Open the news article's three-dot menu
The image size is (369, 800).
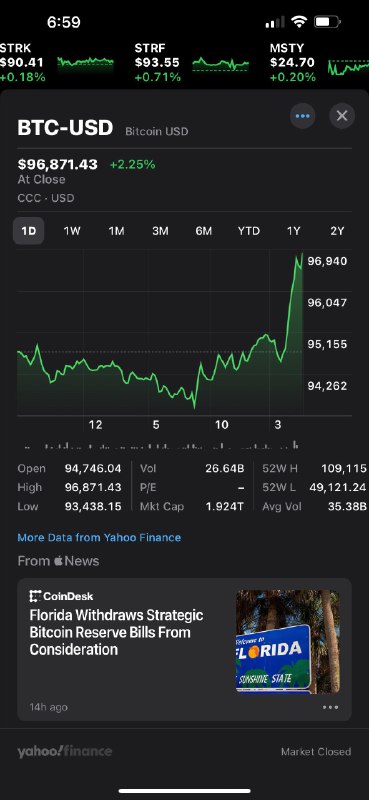click(x=330, y=707)
